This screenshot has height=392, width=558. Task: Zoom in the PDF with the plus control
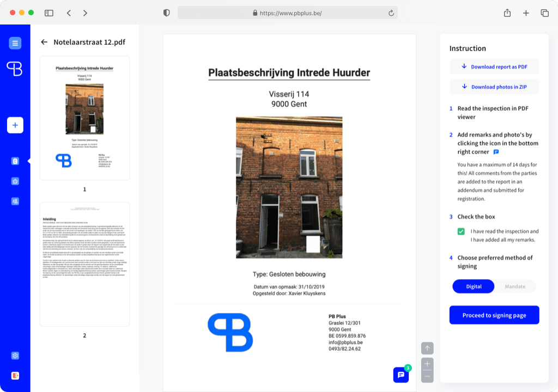tap(427, 364)
